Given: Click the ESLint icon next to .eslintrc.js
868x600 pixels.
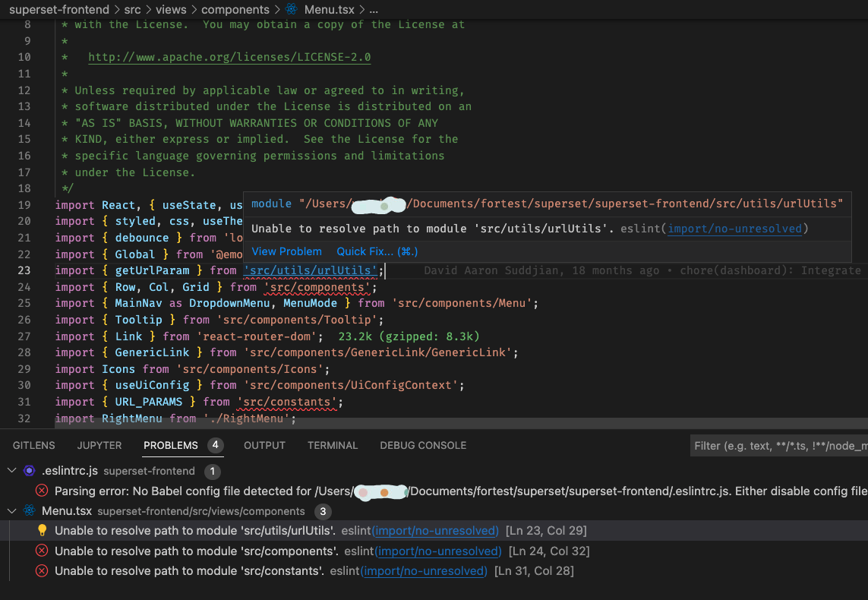Looking at the screenshot, I should [x=30, y=471].
